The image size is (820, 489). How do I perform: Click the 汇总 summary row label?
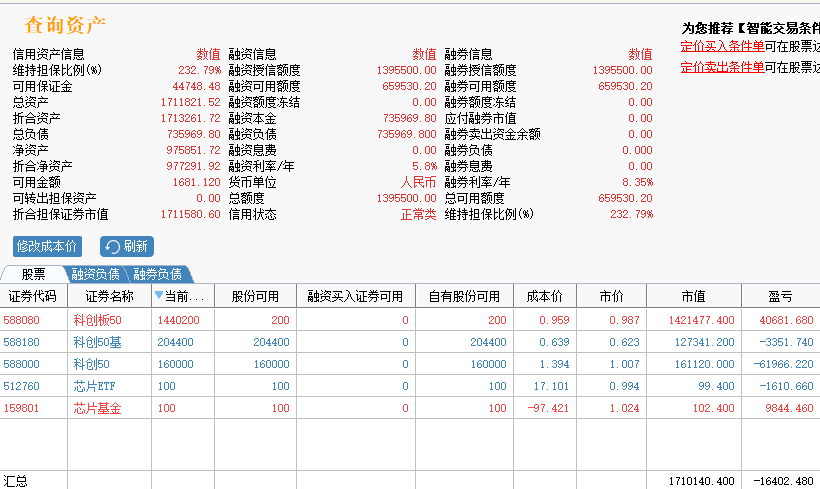click(x=15, y=481)
